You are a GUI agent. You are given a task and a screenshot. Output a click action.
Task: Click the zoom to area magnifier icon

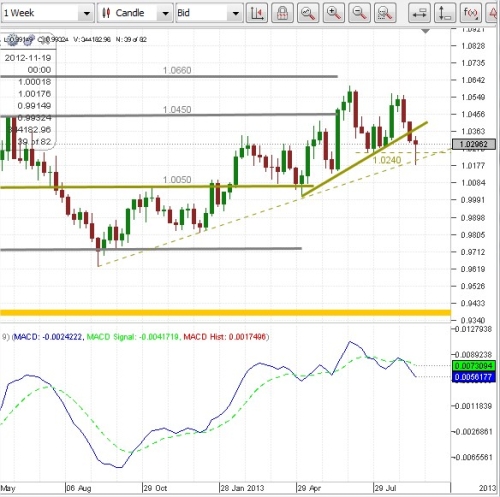pyautogui.click(x=385, y=13)
